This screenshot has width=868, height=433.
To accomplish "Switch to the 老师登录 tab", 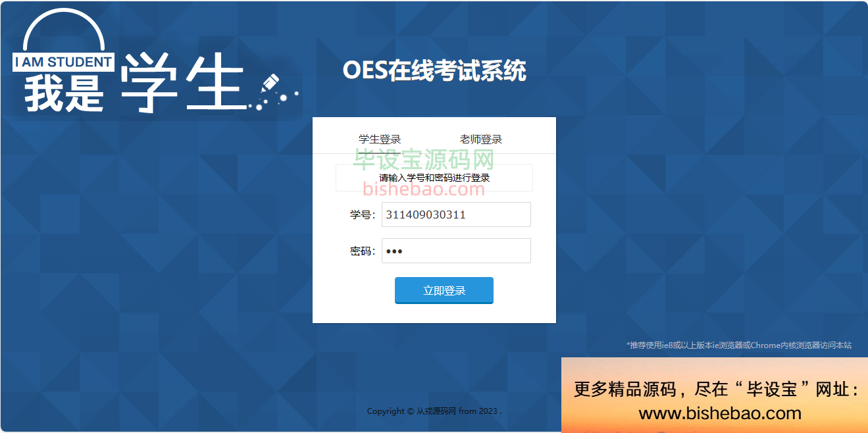I will (x=481, y=140).
